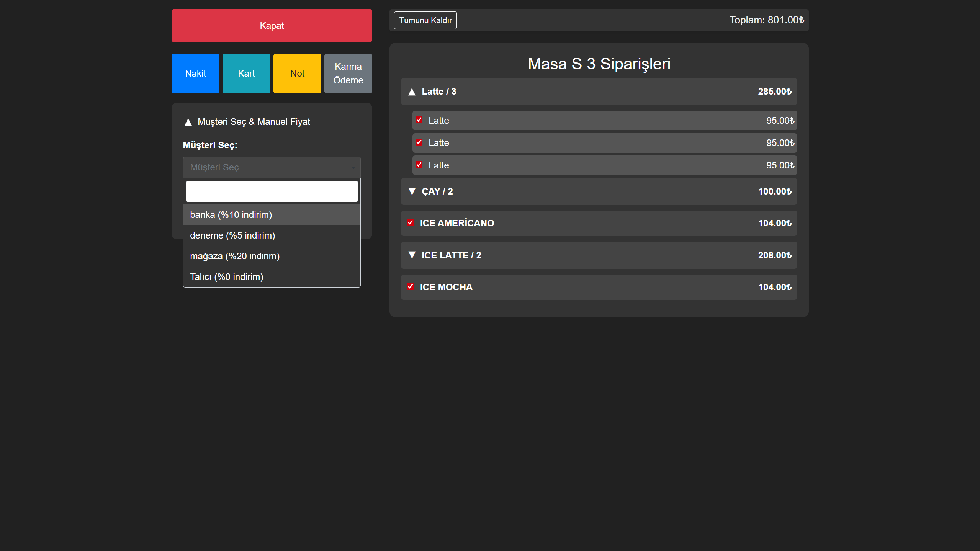The width and height of the screenshot is (980, 551).
Task: Expand the ICE LATTE / 2 group
Action: point(412,255)
